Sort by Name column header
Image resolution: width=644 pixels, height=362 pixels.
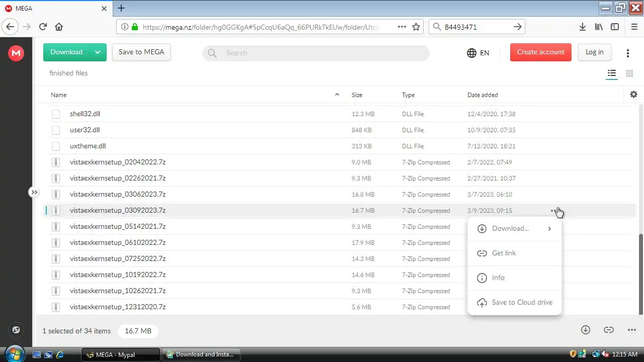59,95
